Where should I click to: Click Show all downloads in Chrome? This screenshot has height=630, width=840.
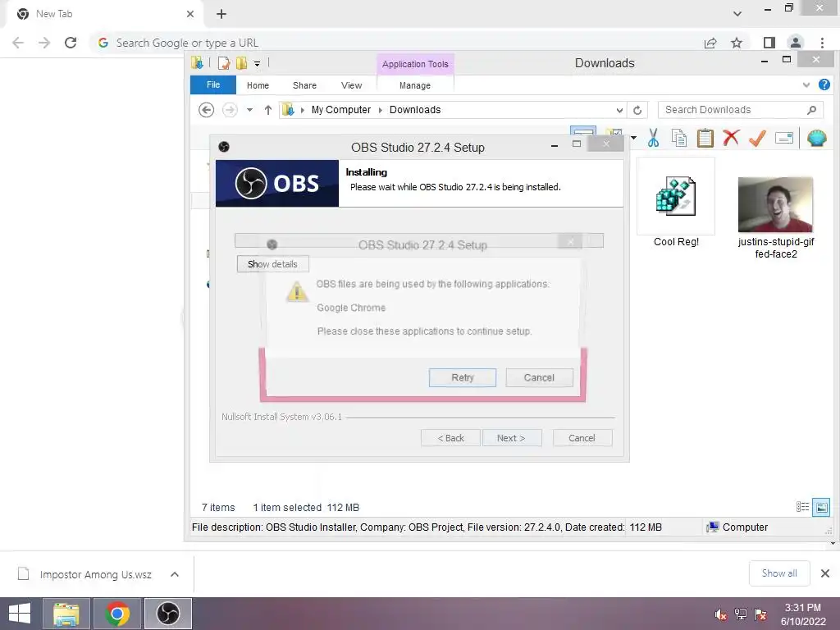point(779,573)
